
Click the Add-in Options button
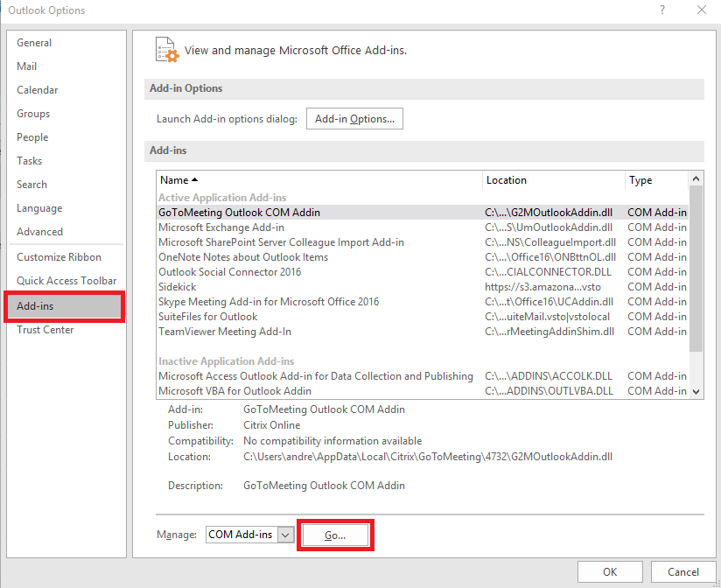tap(353, 118)
